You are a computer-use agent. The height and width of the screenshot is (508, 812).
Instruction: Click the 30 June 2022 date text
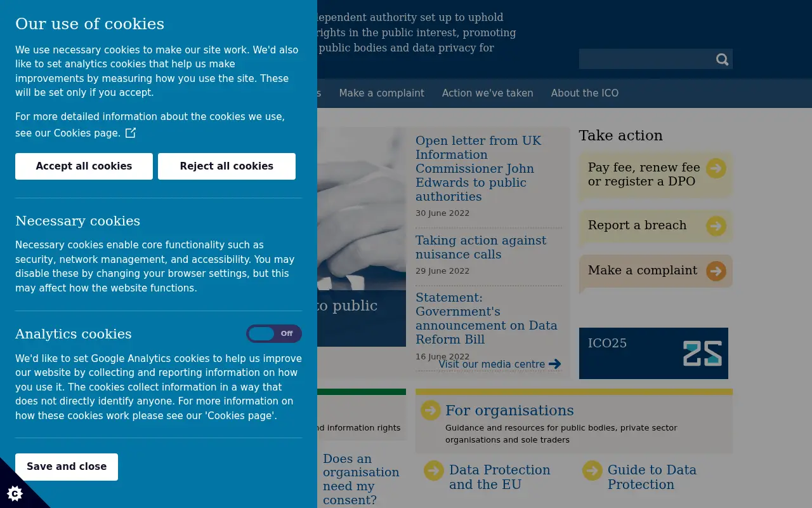[x=442, y=213]
